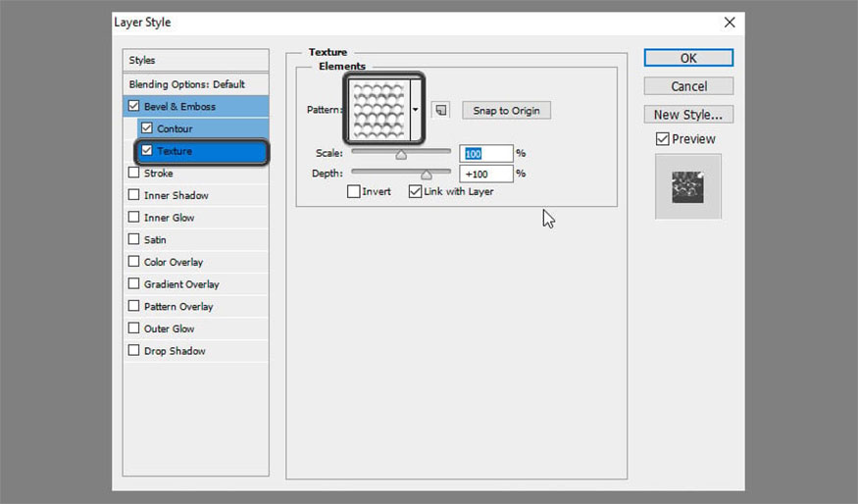Disable the Contour checkbox
The image size is (858, 504).
coord(147,128)
